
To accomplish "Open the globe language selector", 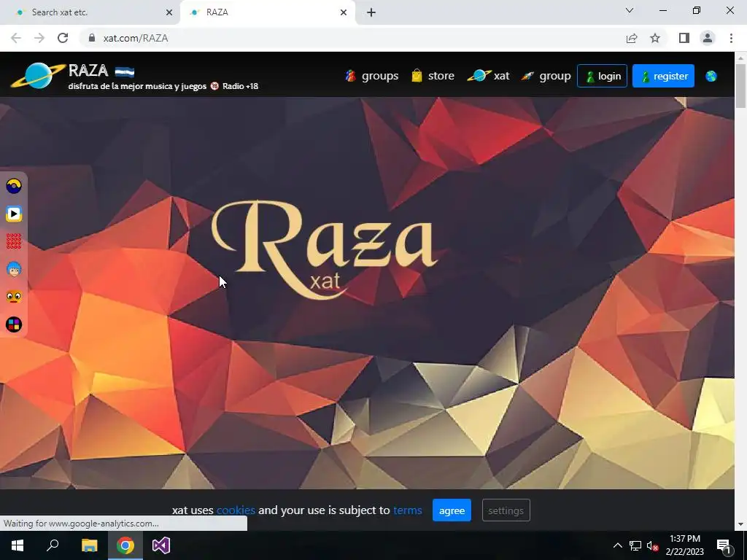I will coord(711,76).
